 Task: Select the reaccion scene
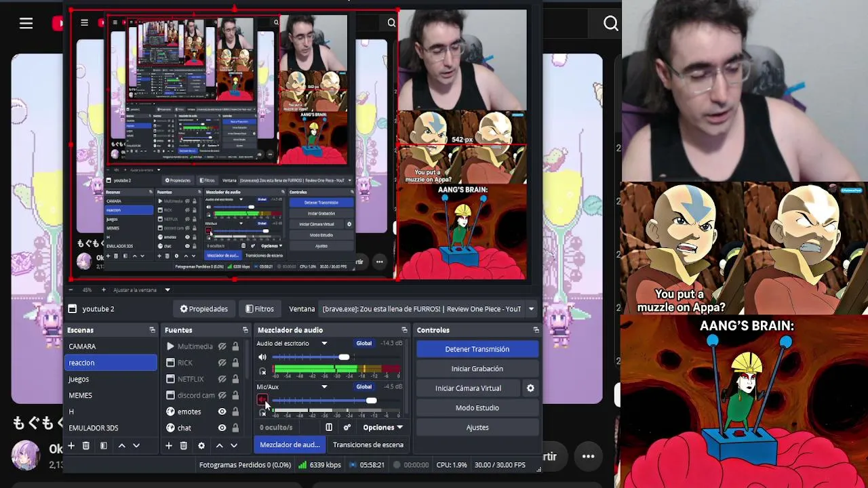[111, 363]
